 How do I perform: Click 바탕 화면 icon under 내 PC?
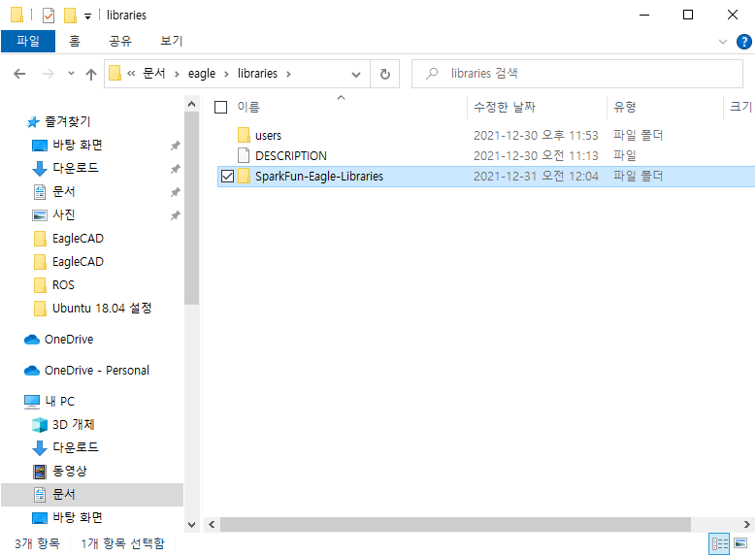40,518
